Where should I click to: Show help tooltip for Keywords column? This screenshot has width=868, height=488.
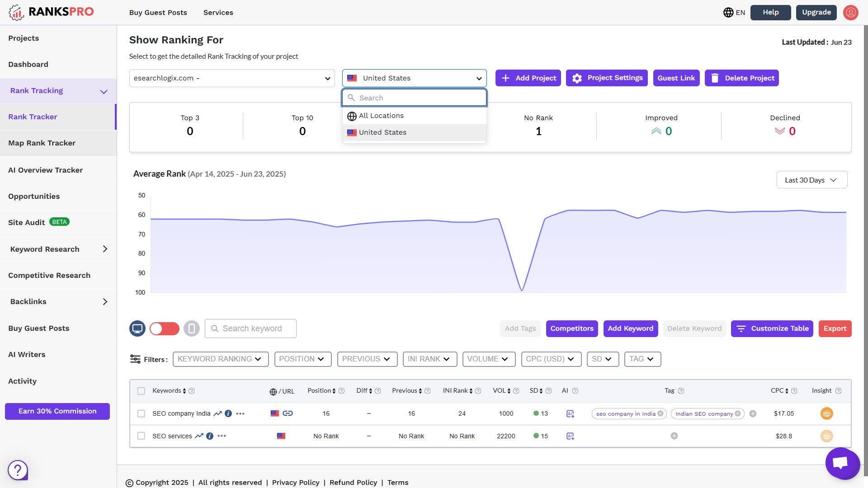(x=192, y=391)
